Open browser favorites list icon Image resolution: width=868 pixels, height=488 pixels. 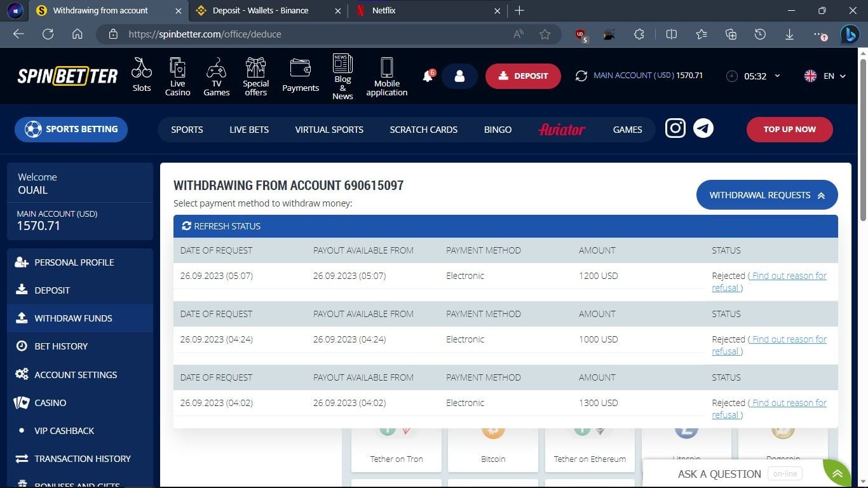[701, 34]
